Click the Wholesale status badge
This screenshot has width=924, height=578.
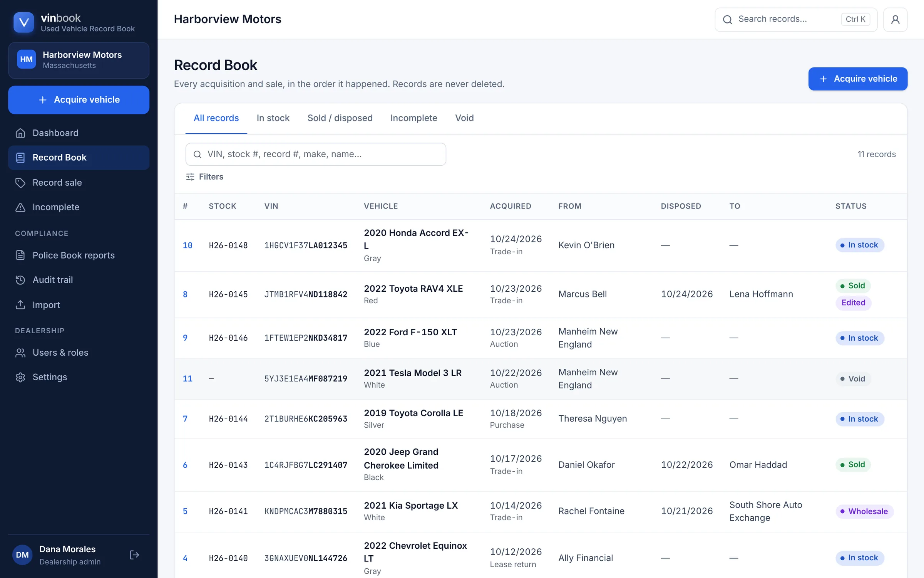pyautogui.click(x=864, y=511)
